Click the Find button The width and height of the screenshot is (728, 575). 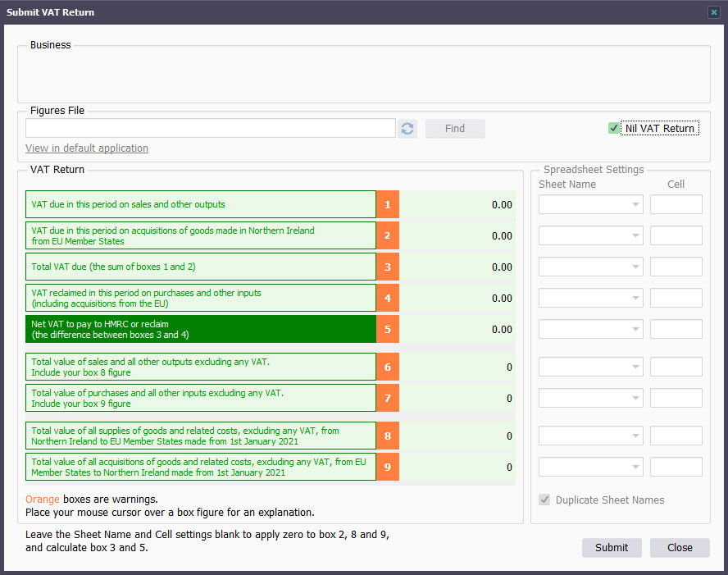pyautogui.click(x=455, y=129)
